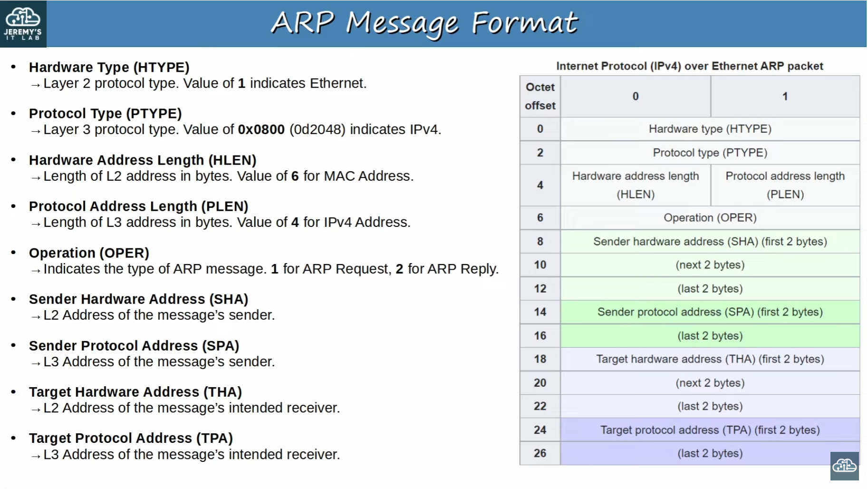Click the octet offset '16' row label

540,336
